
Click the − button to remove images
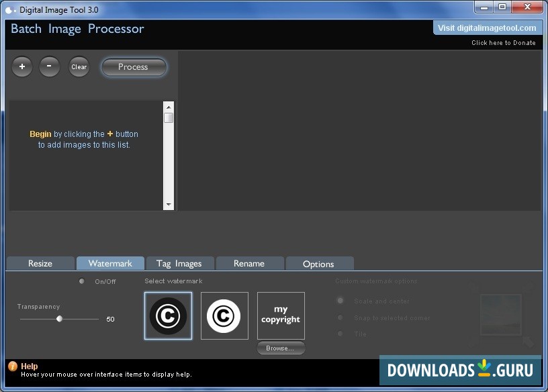49,66
